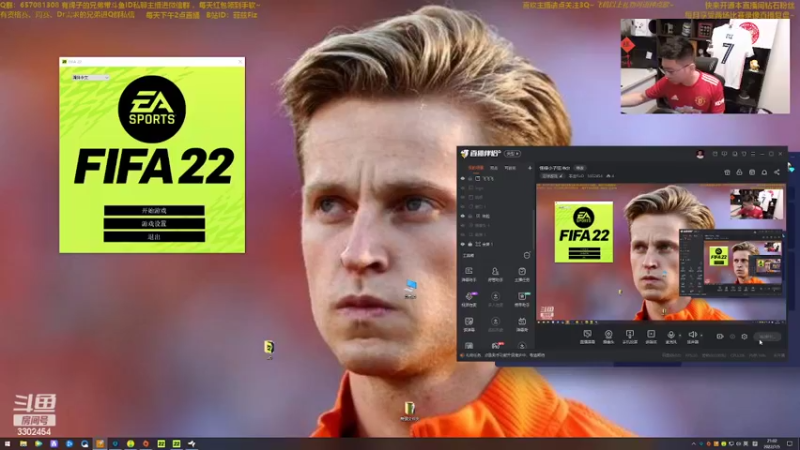Screen dimensions: 800x450
Task: Add a screen capture source from bottom bar
Action: (587, 336)
